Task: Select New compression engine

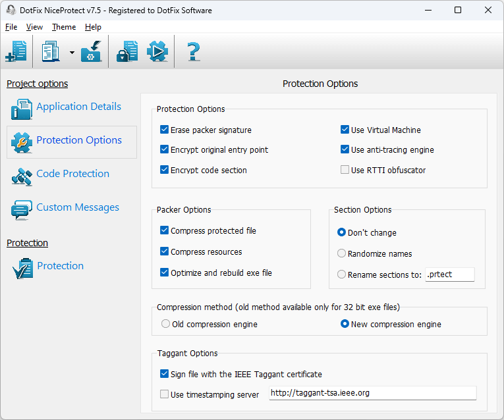Action: 345,324
